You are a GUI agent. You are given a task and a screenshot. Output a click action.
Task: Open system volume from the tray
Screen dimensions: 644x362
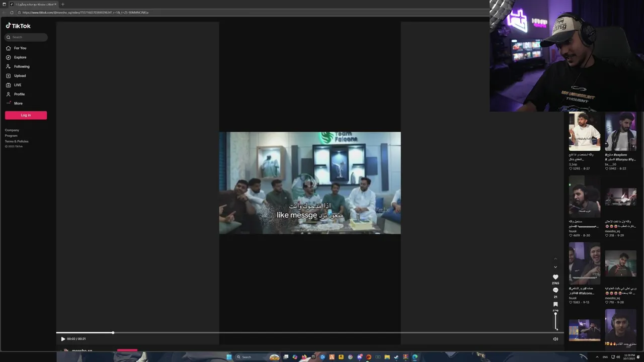618,357
